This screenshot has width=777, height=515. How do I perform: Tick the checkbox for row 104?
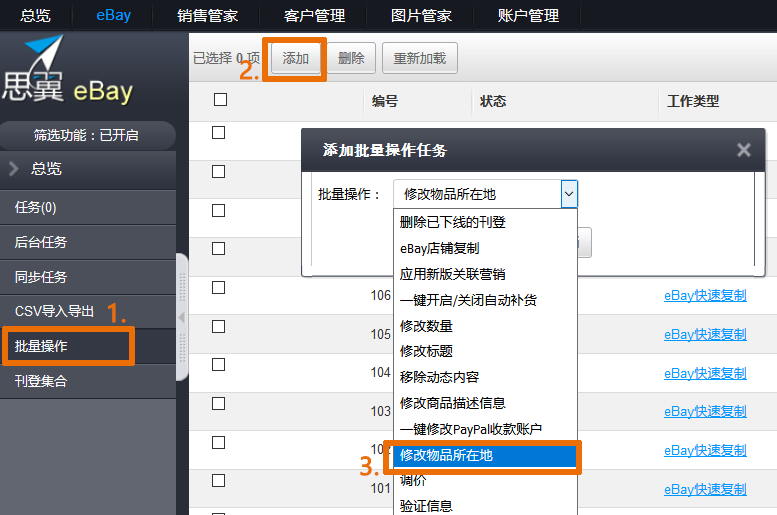tap(219, 364)
